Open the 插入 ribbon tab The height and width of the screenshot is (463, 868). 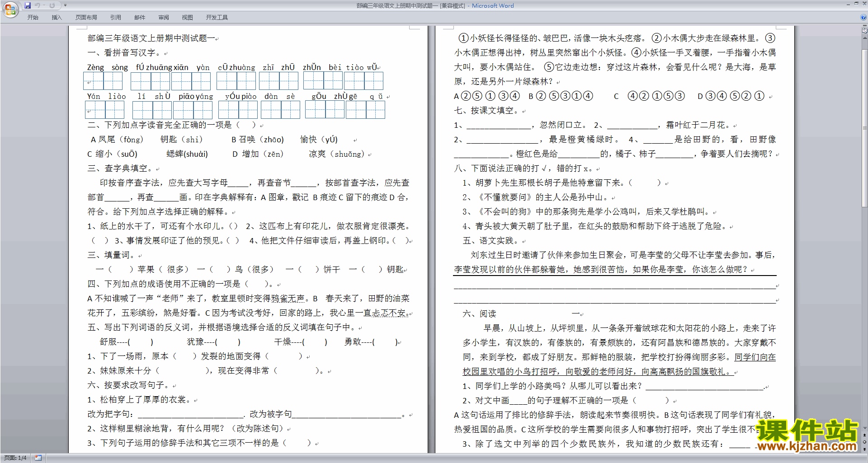(x=57, y=17)
